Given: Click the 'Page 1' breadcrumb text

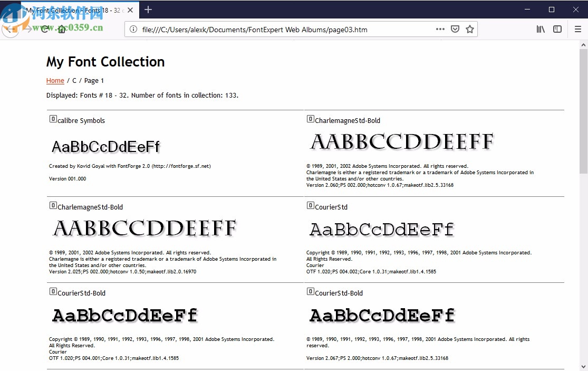Looking at the screenshot, I should [94, 81].
